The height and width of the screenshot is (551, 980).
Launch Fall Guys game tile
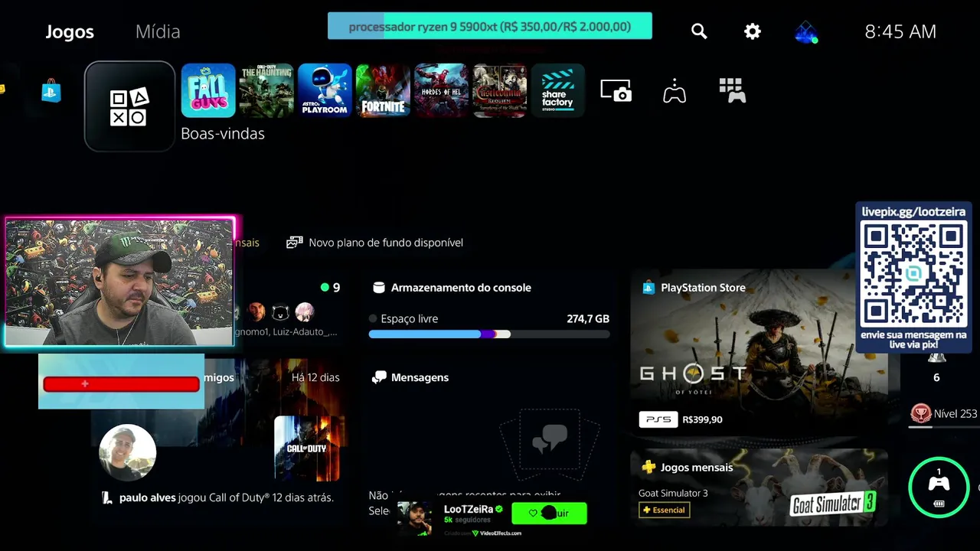(x=208, y=90)
